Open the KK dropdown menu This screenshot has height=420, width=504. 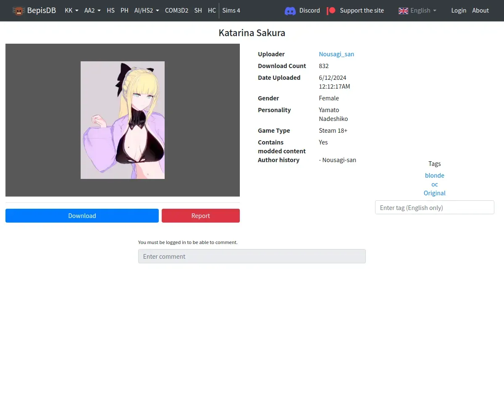(x=71, y=10)
